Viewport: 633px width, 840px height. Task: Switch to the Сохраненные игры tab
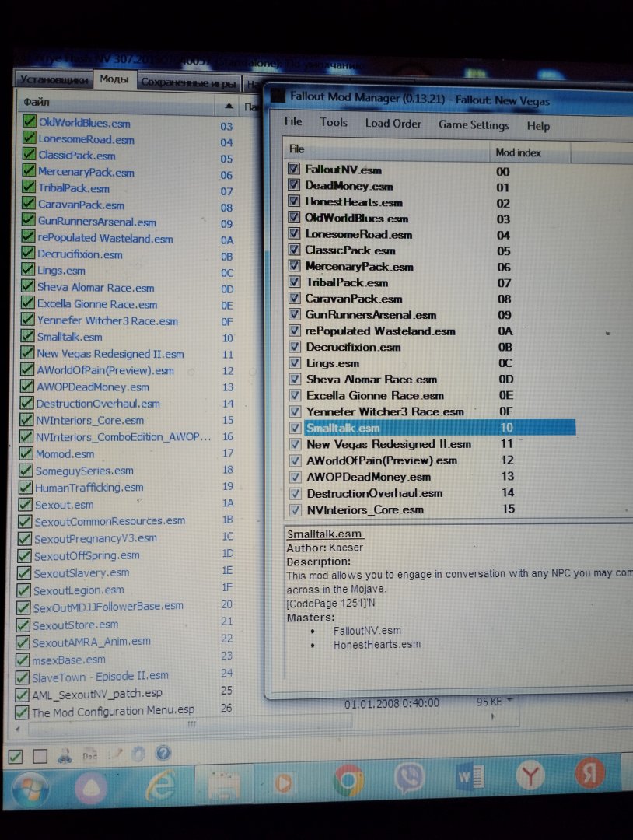tap(188, 82)
